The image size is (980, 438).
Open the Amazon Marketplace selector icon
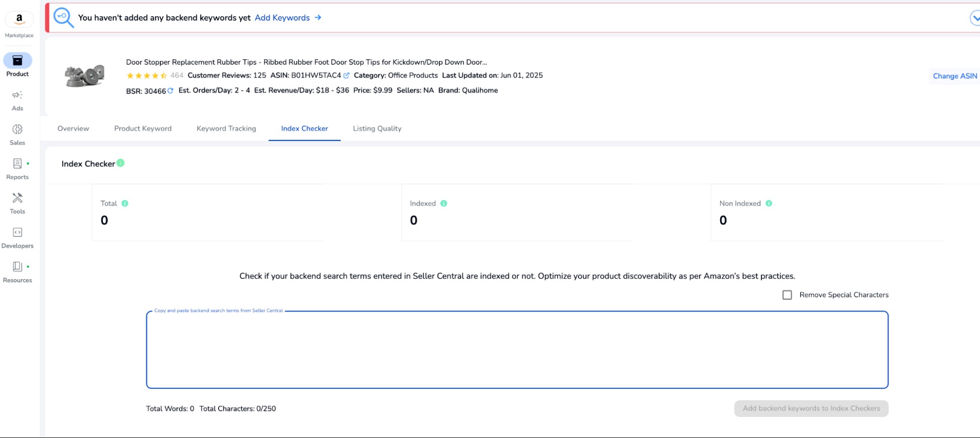[19, 20]
